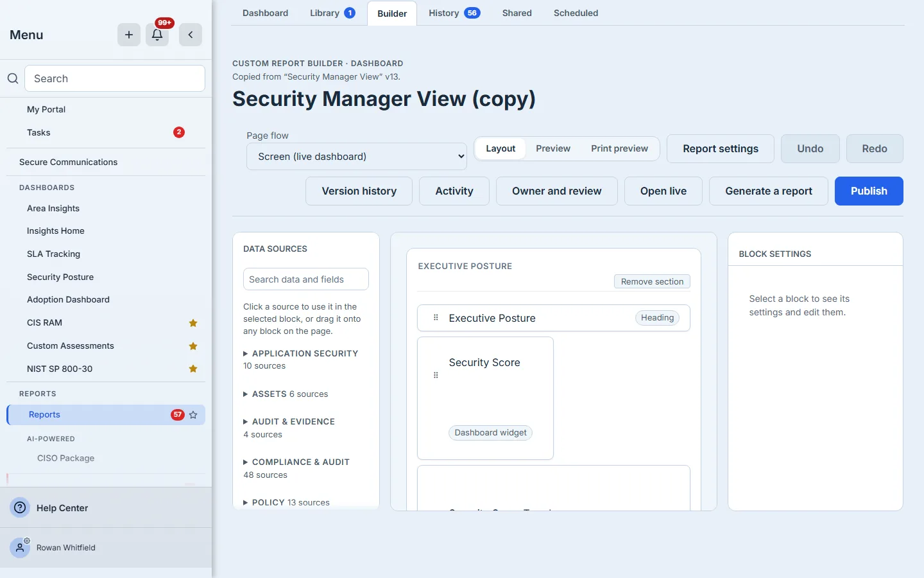Image resolution: width=924 pixels, height=578 pixels.
Task: Click the search magnifier icon in sidebar
Action: click(x=13, y=78)
